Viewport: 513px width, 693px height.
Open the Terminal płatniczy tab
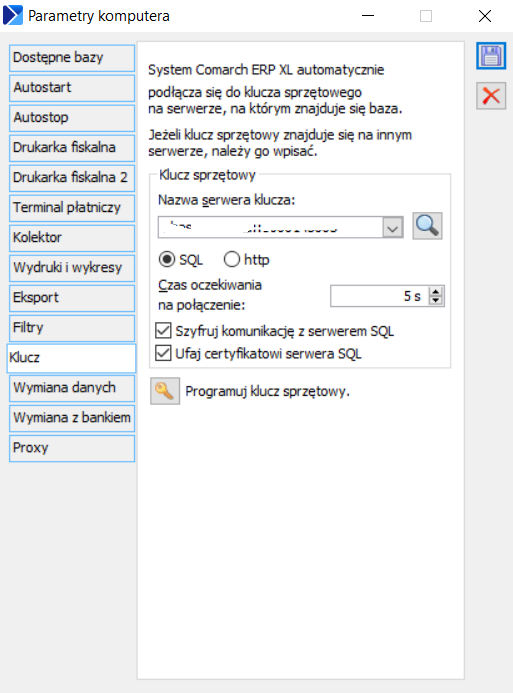[x=72, y=208]
